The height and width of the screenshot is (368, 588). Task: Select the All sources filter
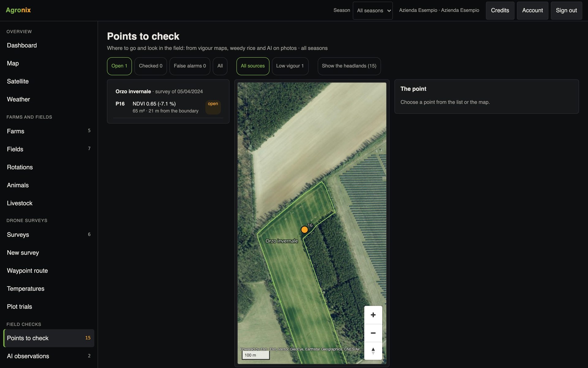(x=253, y=66)
